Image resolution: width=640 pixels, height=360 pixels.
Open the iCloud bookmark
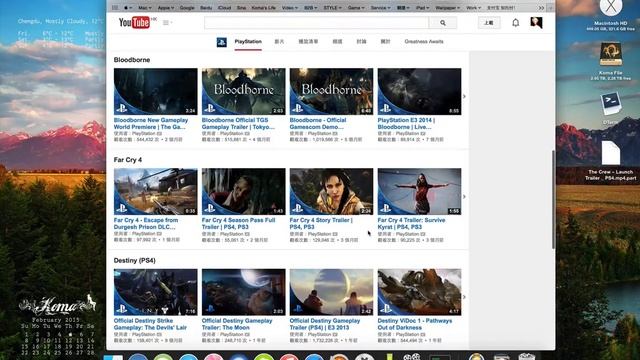click(224, 8)
